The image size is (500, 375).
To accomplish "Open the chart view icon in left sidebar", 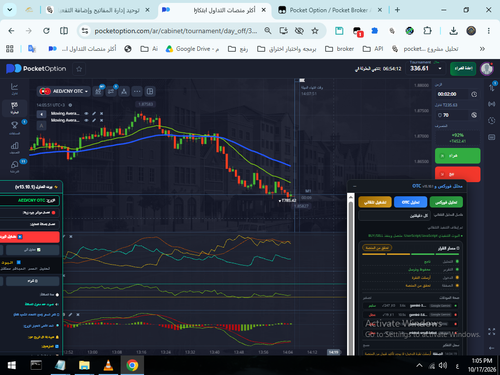I will (14, 88).
